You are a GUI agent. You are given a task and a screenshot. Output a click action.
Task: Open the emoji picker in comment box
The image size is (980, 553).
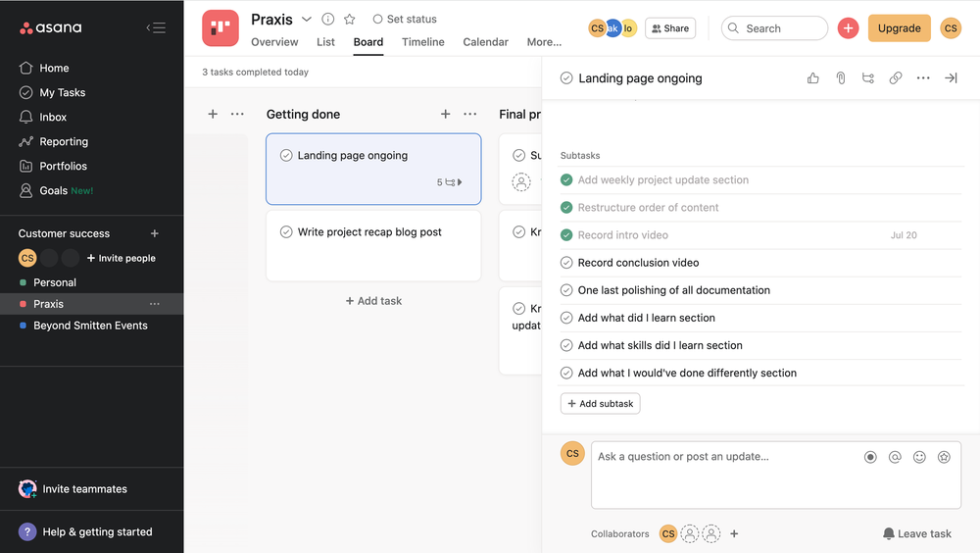coord(919,457)
